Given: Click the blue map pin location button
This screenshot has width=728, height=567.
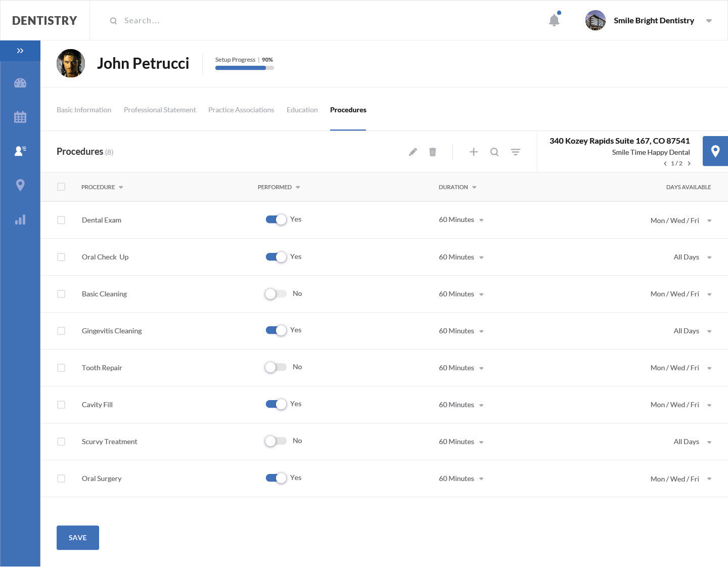Looking at the screenshot, I should click(715, 151).
